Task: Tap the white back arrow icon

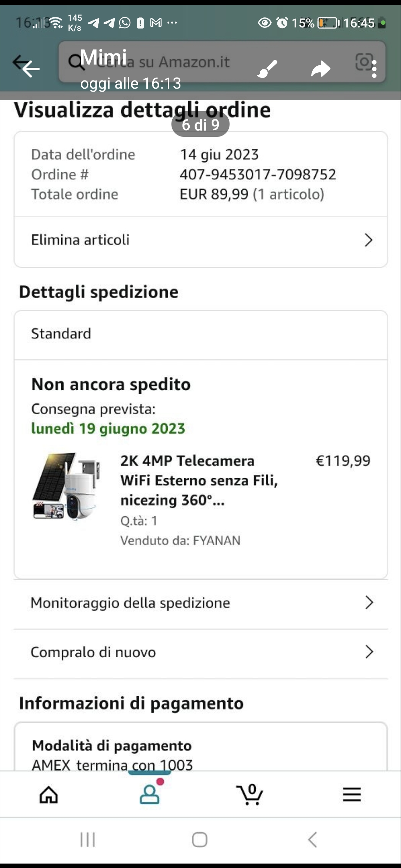Action: pos(30,68)
